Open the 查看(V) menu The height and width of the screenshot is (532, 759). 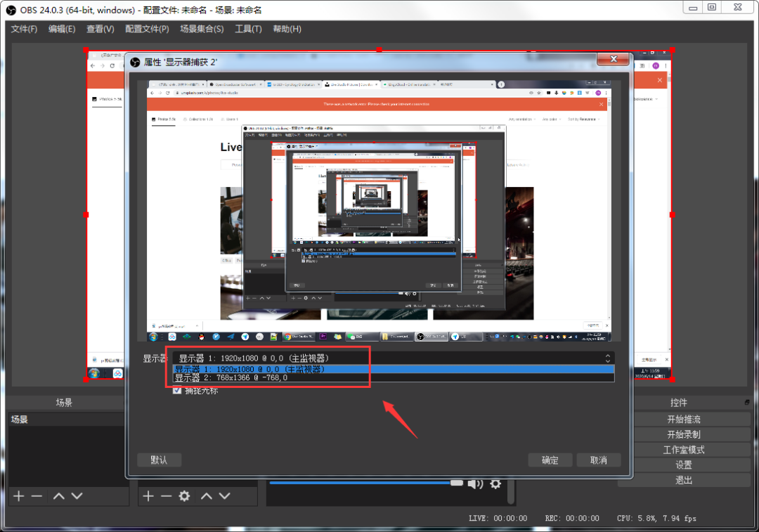coord(100,29)
